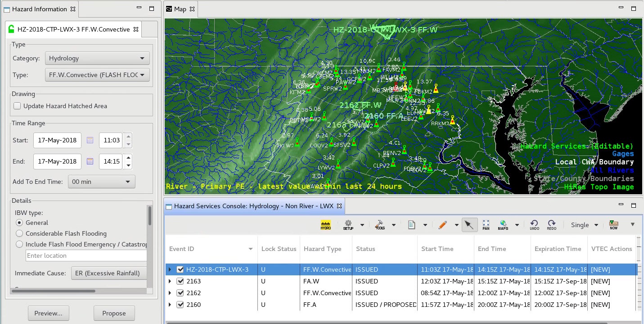Screen dimensions: 644x324
Task: Minimize the Hazard Information panel
Action: click(140, 8)
